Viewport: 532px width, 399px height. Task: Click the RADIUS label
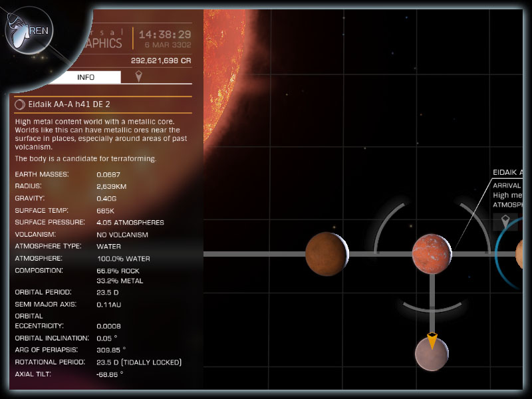pyautogui.click(x=28, y=186)
